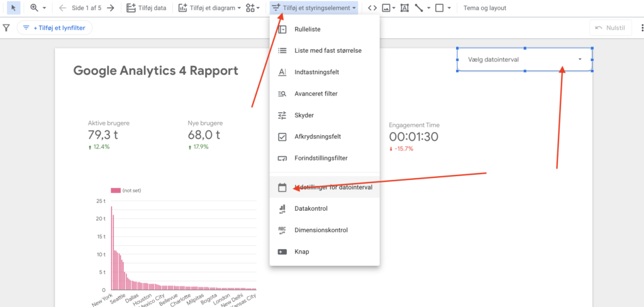Go to the next page arrow

click(110, 8)
